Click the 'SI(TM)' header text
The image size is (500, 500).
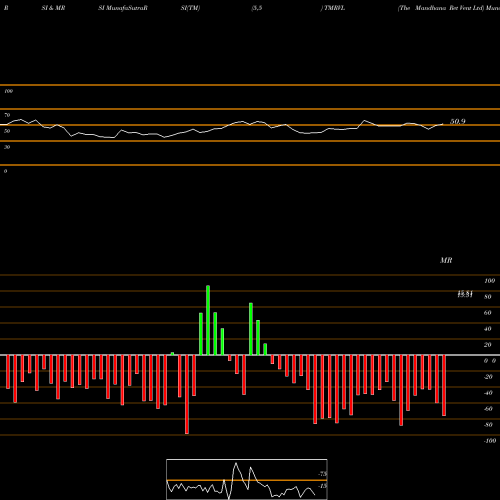click(190, 8)
